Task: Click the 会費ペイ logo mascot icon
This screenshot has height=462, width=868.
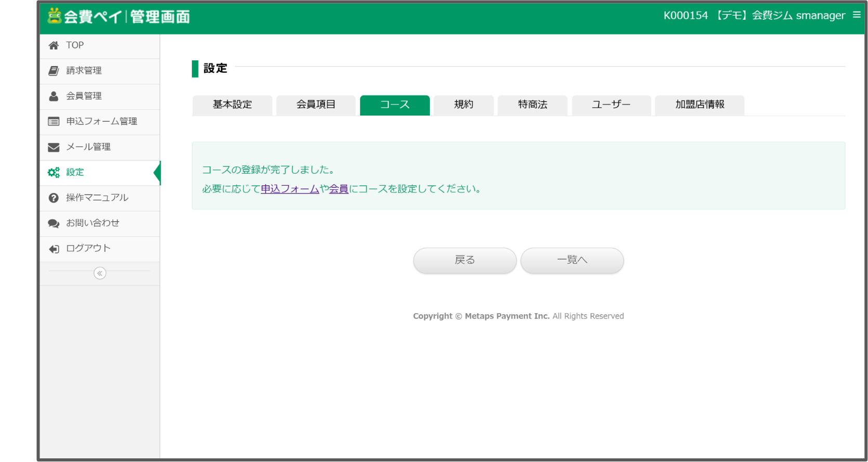Action: [54, 16]
